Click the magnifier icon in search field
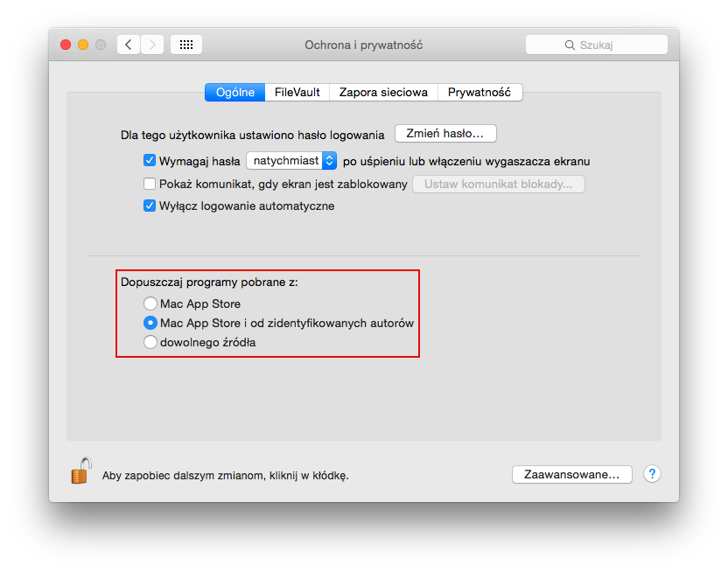The height and width of the screenshot is (572, 728). pos(570,45)
